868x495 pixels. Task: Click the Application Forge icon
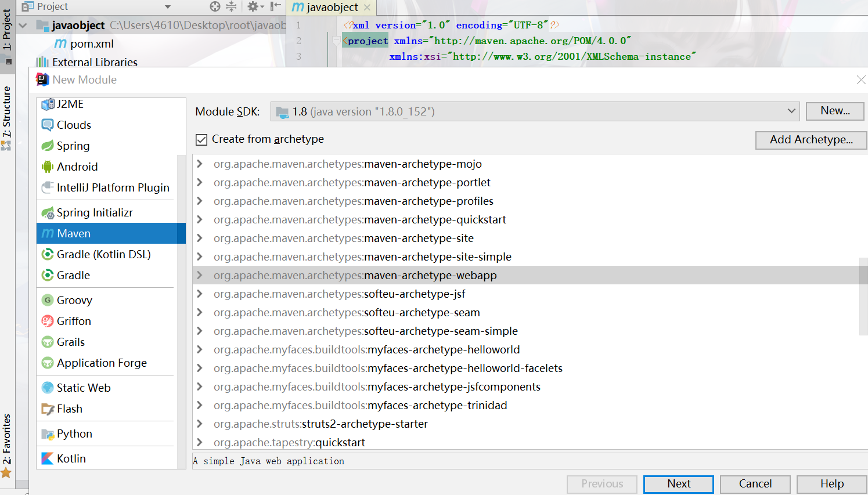pyautogui.click(x=48, y=363)
